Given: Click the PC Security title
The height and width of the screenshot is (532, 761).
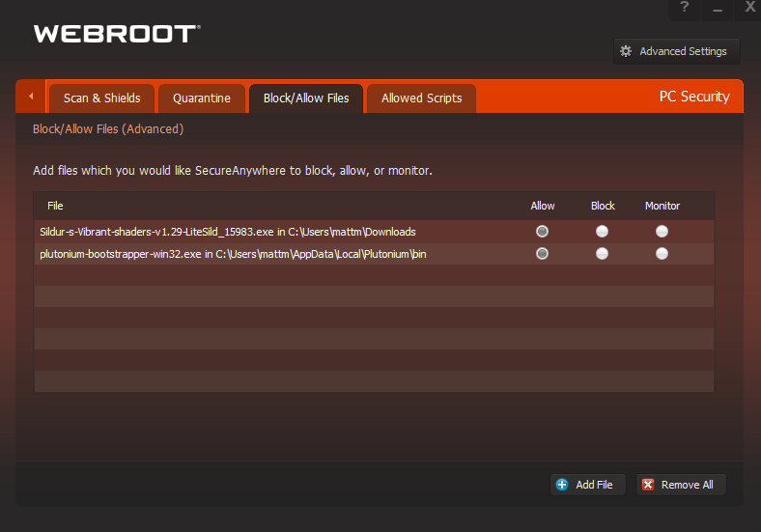Looking at the screenshot, I should point(694,97).
